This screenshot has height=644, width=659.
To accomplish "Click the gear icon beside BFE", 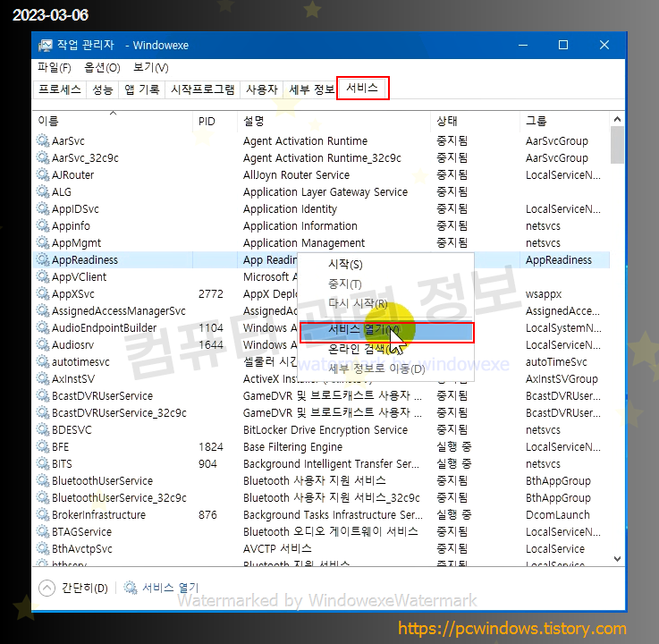I will (x=42, y=446).
